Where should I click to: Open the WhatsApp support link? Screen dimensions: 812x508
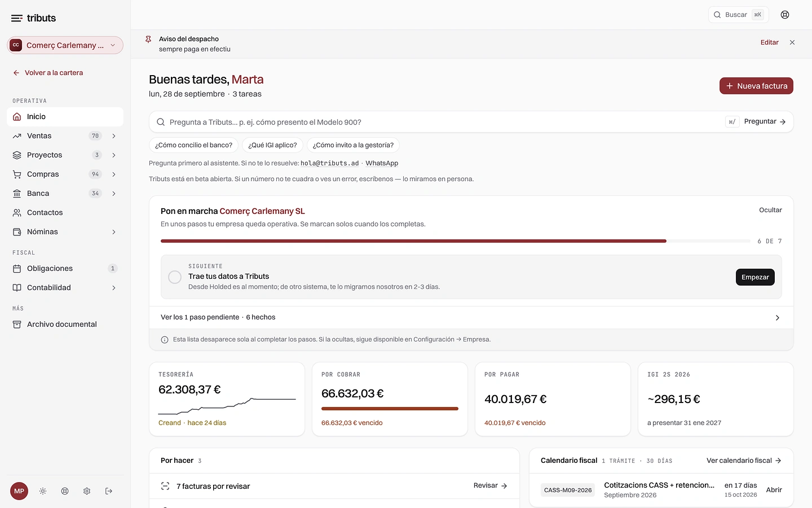[382, 163]
